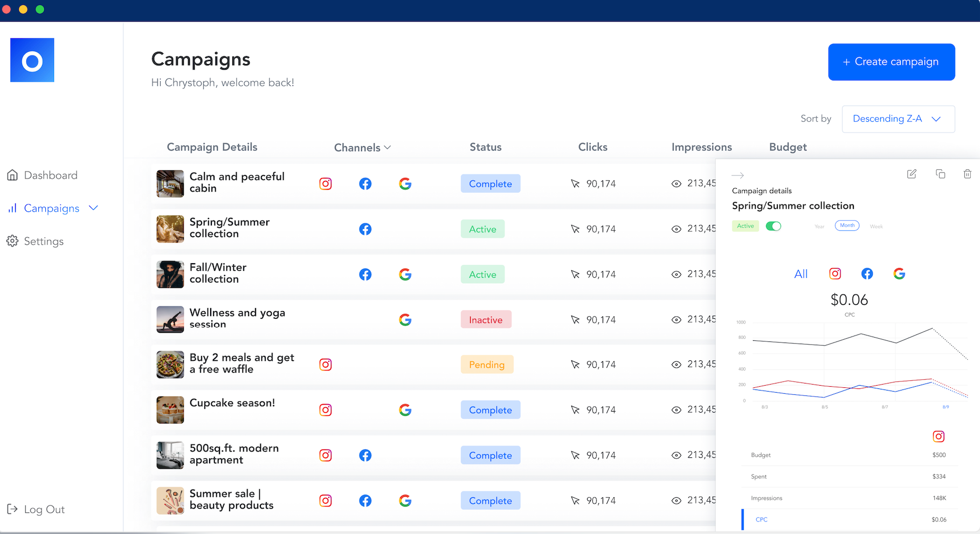Viewport: 980px width, 534px height.
Task: Close the details panel with arrow
Action: click(737, 175)
